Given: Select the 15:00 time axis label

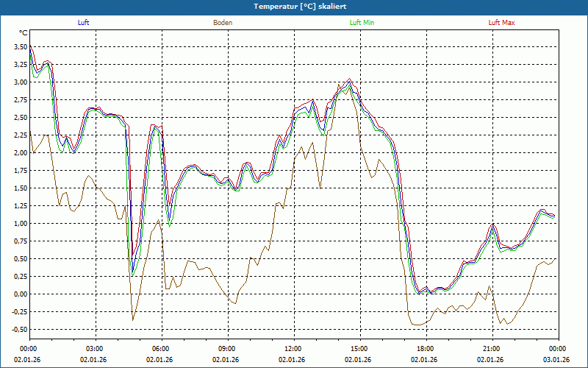Looking at the screenshot, I should pyautogui.click(x=359, y=349).
